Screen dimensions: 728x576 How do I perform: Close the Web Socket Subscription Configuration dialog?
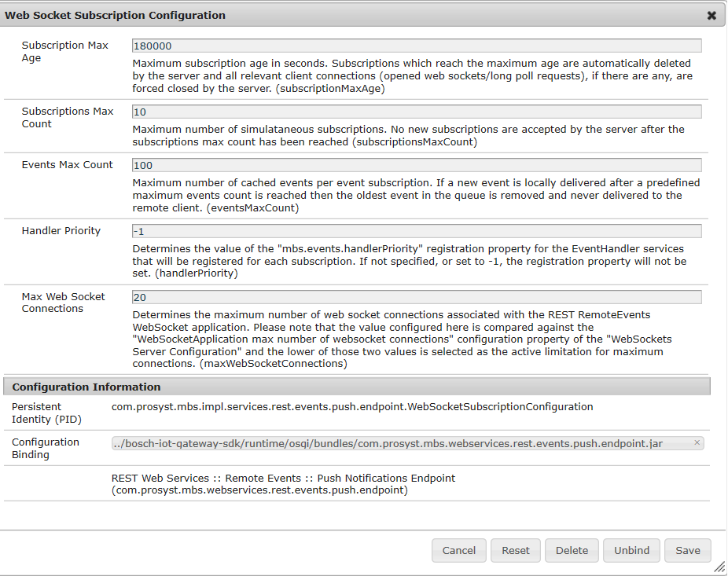pos(711,15)
